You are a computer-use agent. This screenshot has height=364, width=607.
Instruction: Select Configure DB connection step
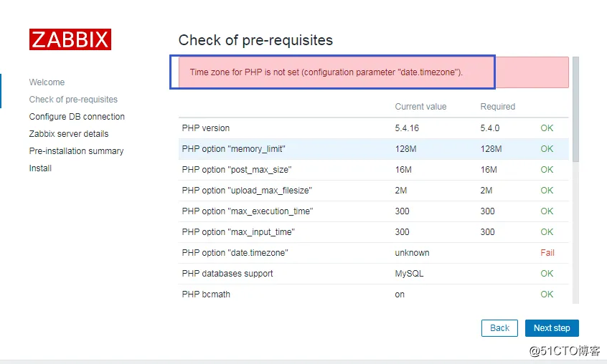[x=77, y=117]
